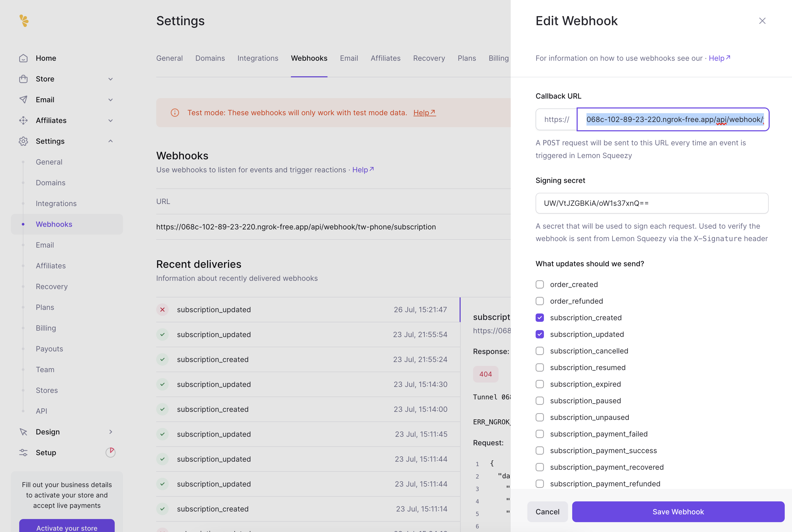
Task: Open Payouts in the sidebar submenu
Action: click(x=50, y=349)
